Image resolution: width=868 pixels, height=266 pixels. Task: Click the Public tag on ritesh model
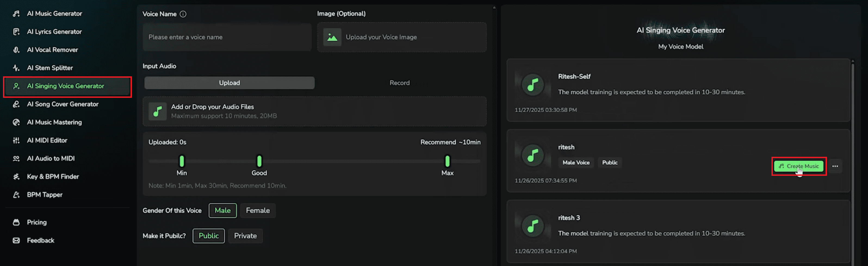click(x=610, y=163)
